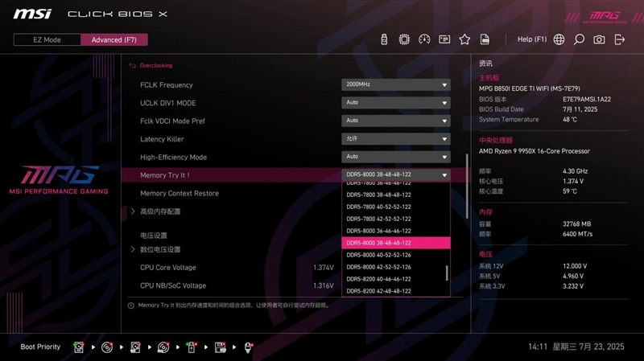Viewport: 644px width, 361px height.
Task: Switch to Advanced (F7) mode
Action: pos(114,39)
